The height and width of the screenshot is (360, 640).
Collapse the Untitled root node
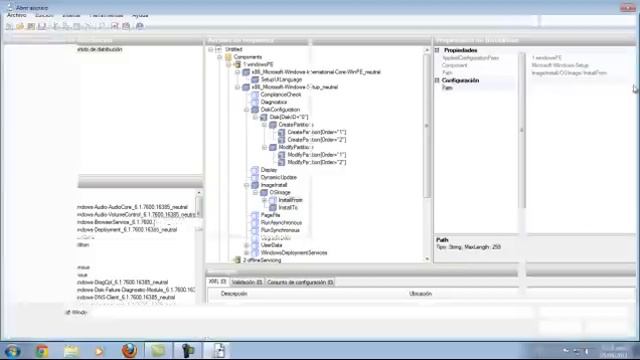point(211,49)
